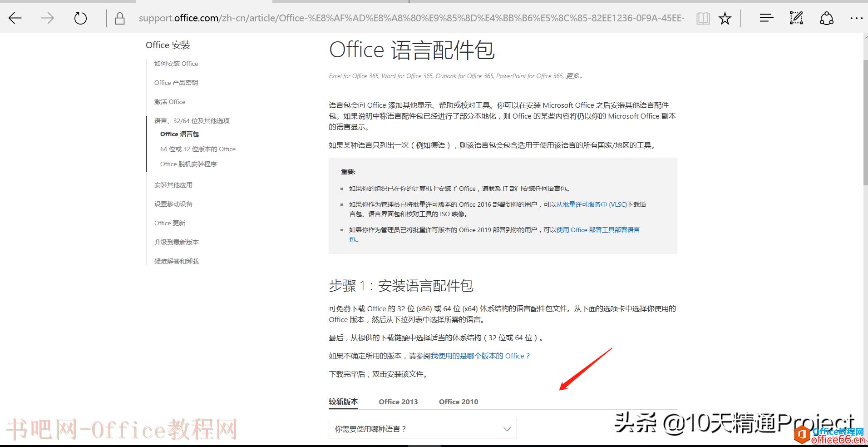Click the share icon in toolbar
The width and height of the screenshot is (868, 447).
coord(827,18)
